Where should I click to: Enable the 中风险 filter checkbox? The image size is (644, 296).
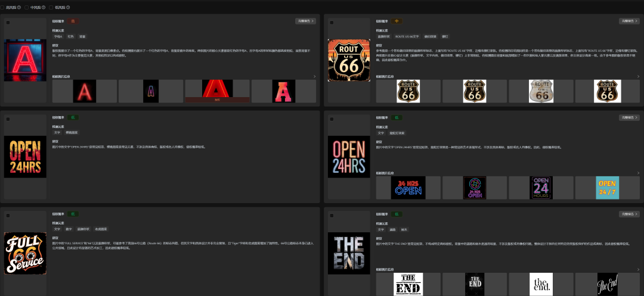coord(27,7)
